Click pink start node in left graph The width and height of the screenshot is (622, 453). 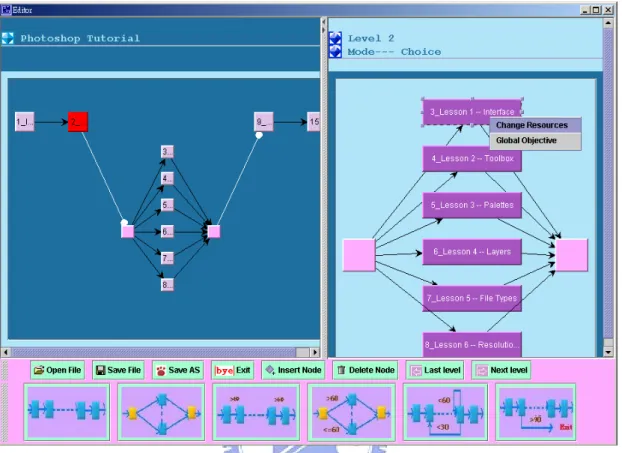pos(127,231)
